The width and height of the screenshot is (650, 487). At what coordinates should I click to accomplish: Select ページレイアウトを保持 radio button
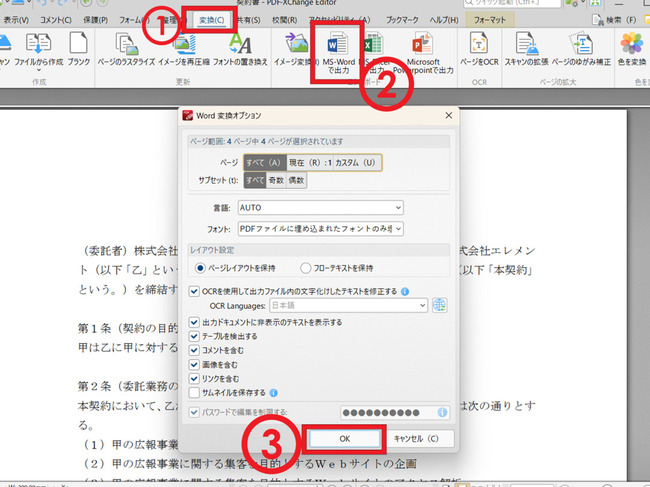point(200,268)
